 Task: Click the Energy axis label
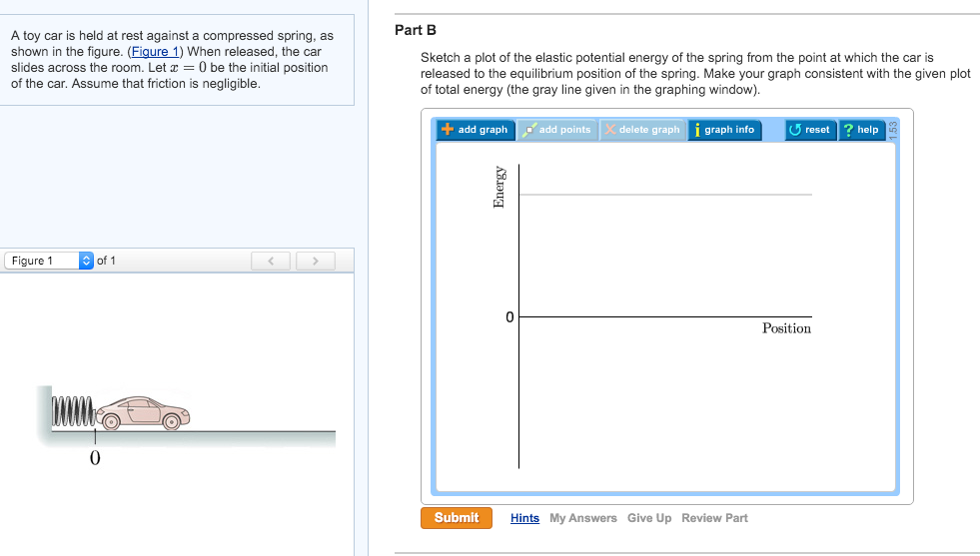[498, 186]
